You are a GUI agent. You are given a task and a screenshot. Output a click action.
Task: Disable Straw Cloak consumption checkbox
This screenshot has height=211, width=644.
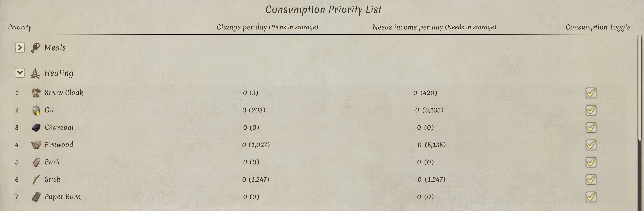591,93
